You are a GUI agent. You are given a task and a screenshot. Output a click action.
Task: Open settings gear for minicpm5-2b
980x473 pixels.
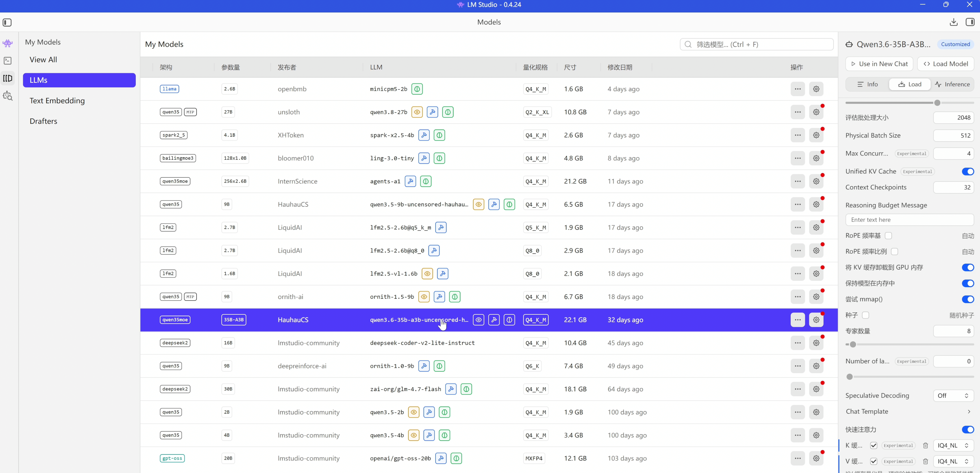tap(816, 89)
